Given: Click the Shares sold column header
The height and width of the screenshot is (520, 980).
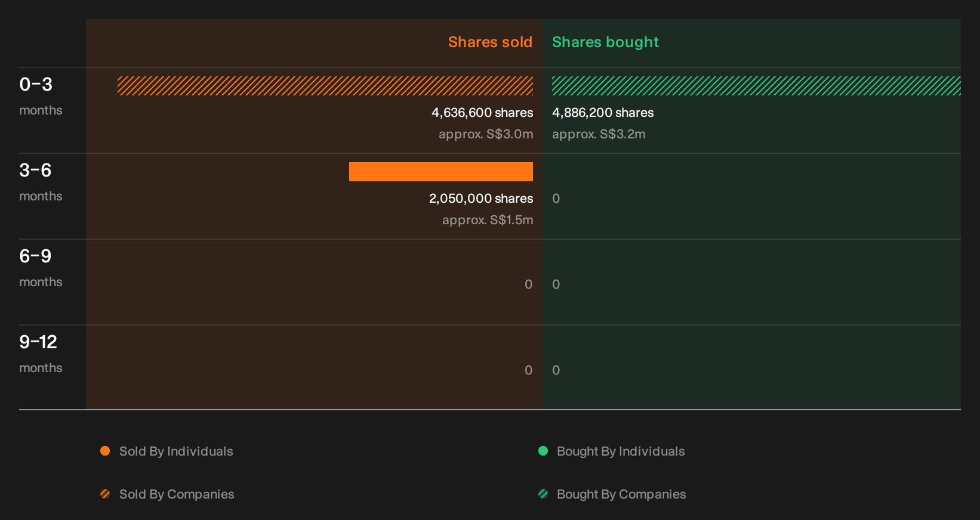Looking at the screenshot, I should click(x=490, y=42).
